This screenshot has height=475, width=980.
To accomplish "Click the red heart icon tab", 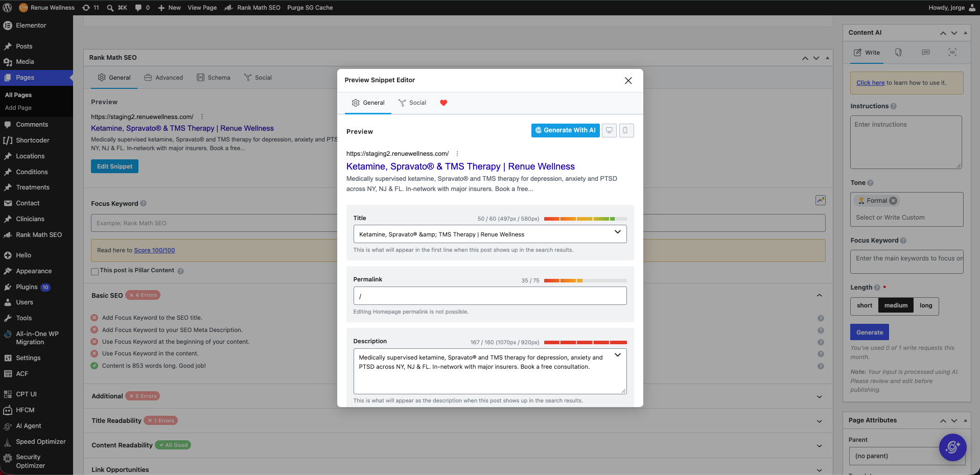I will tap(444, 103).
